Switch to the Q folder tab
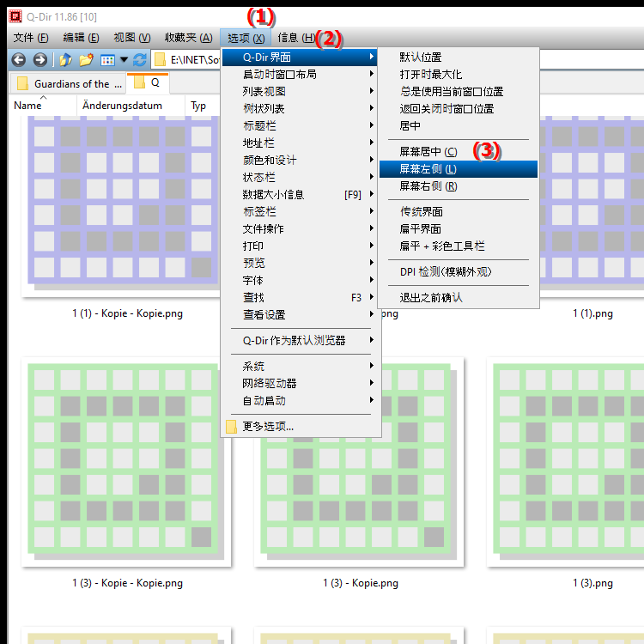The width and height of the screenshot is (644, 644). [148, 83]
